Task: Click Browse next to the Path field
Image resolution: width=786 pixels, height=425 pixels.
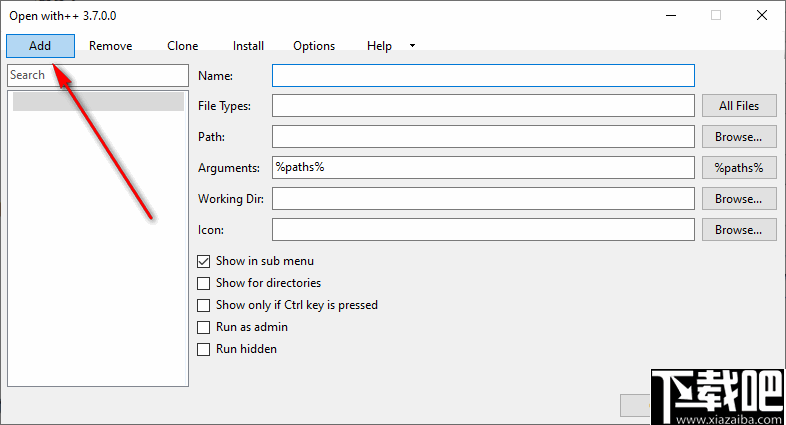Action: [739, 137]
